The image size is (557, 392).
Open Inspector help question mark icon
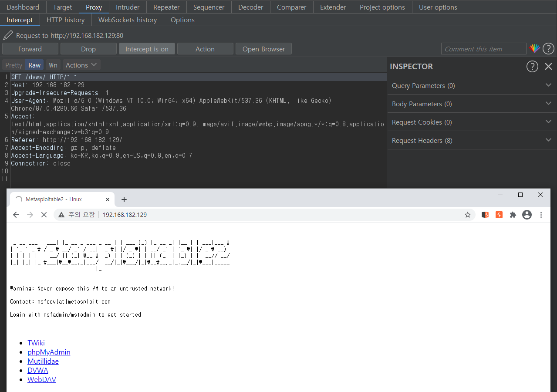click(x=532, y=66)
